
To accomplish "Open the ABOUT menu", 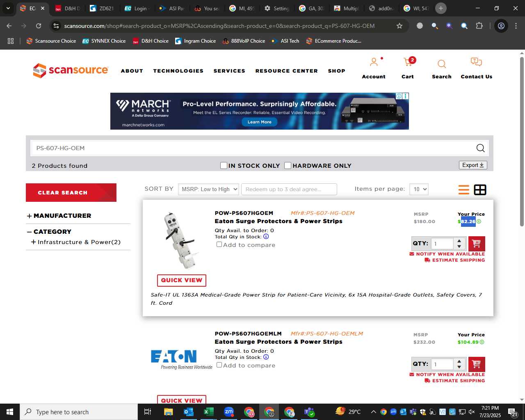I will [132, 71].
